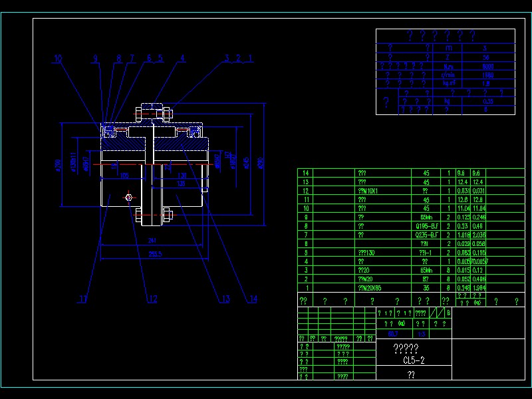Click leader callout number 14 below assembly
532x399 pixels.
coord(253,299)
